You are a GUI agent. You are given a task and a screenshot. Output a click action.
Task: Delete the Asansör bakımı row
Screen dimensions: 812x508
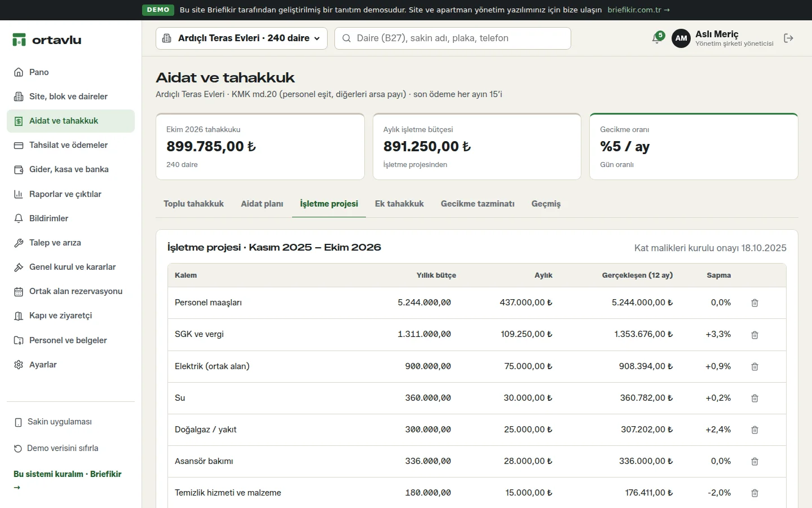754,461
